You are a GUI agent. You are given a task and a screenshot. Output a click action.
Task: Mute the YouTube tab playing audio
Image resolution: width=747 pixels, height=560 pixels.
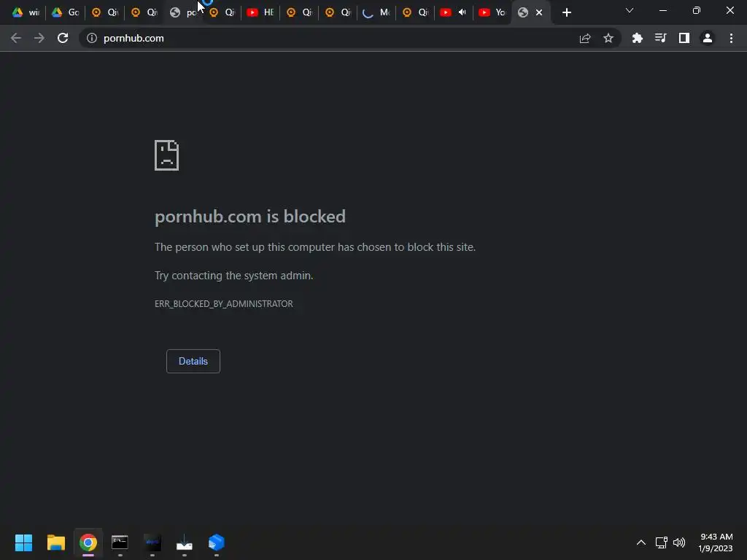[462, 12]
